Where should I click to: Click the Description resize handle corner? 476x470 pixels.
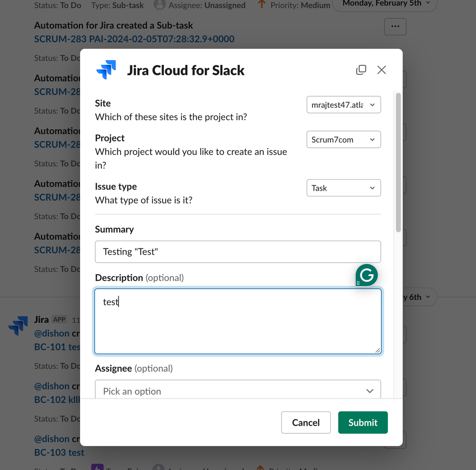(377, 350)
